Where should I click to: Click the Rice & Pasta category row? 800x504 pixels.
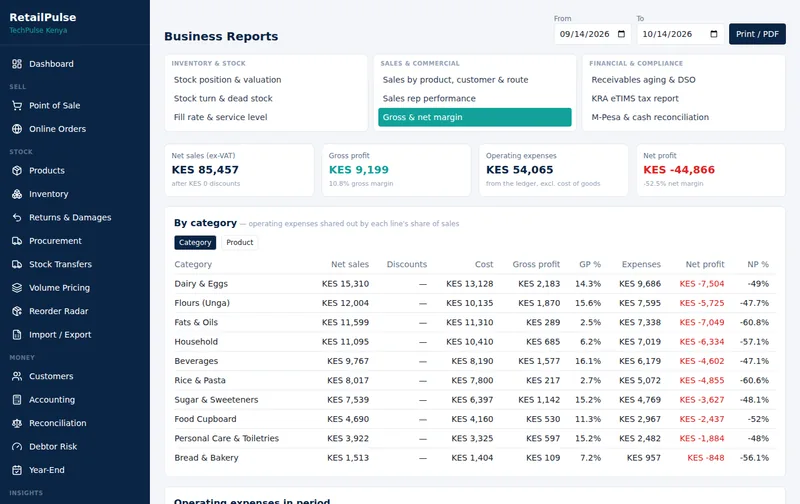tap(474, 381)
